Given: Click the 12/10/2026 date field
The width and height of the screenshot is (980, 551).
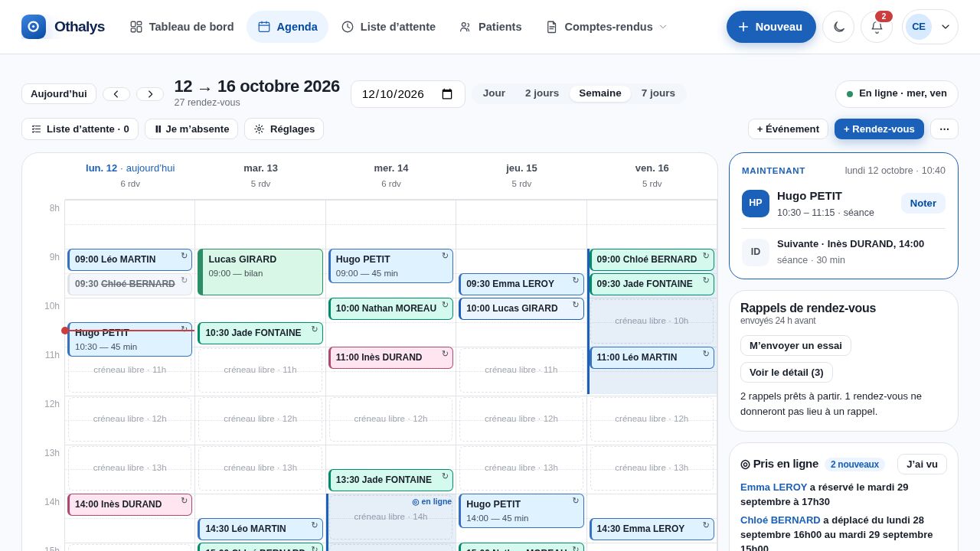Looking at the screenshot, I should pos(408,94).
